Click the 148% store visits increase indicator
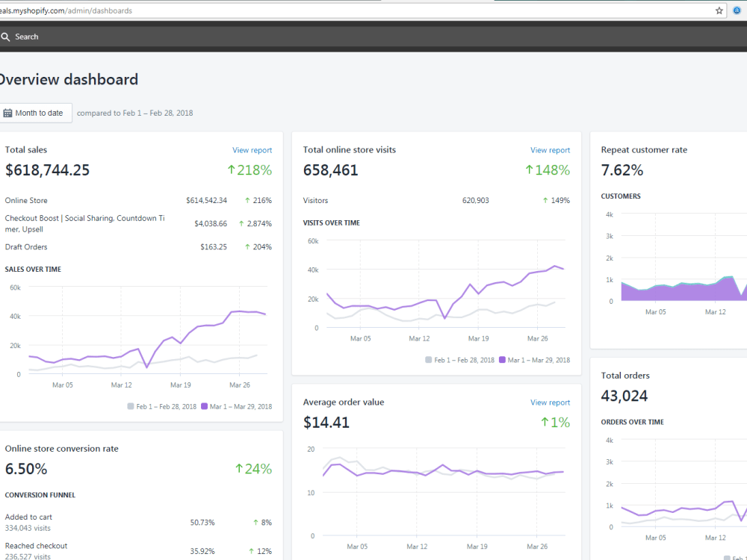 point(548,170)
